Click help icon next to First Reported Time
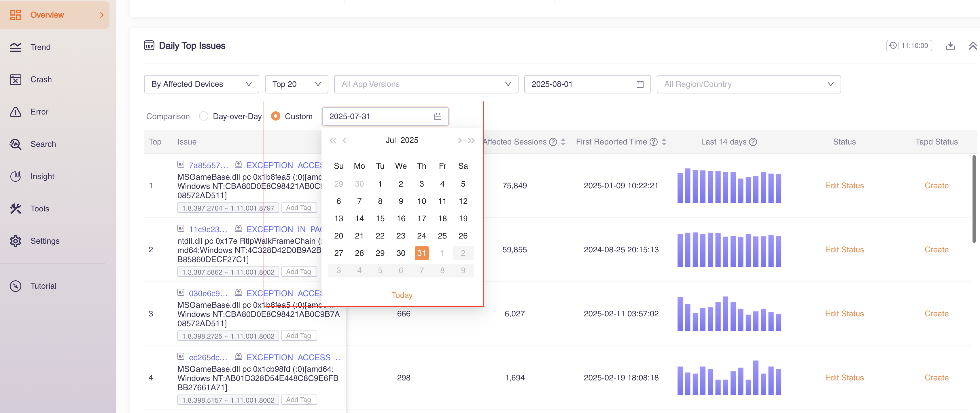This screenshot has width=980, height=413. pos(653,142)
